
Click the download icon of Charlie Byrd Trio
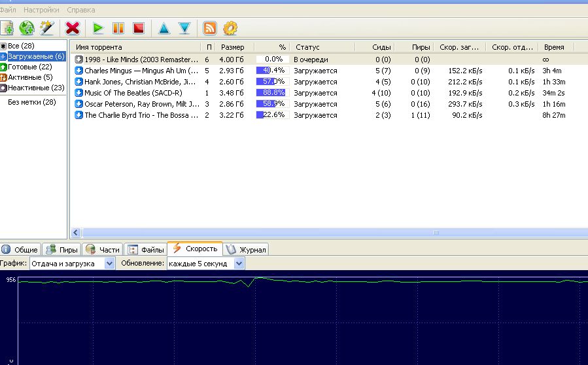pos(78,115)
